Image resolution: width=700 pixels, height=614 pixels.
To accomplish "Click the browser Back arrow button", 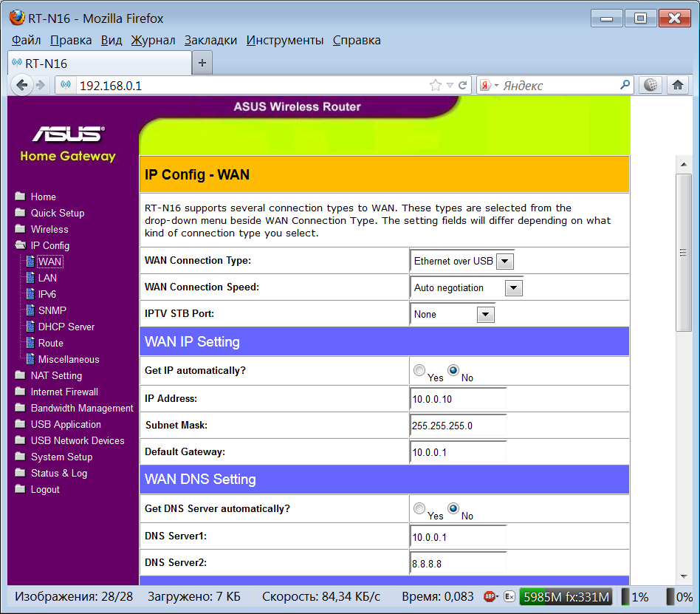I will (x=22, y=85).
